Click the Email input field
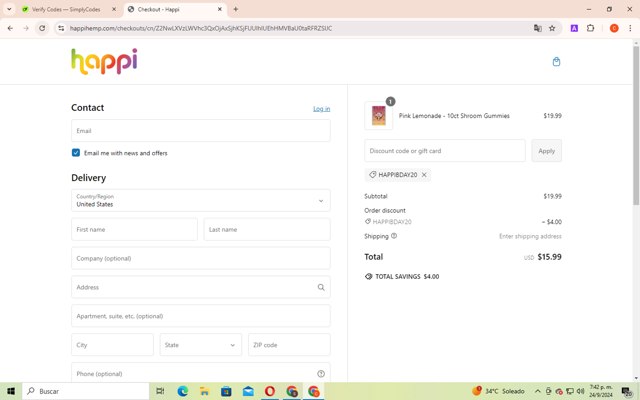Screen dimensions: 640x400 [x=200, y=131]
